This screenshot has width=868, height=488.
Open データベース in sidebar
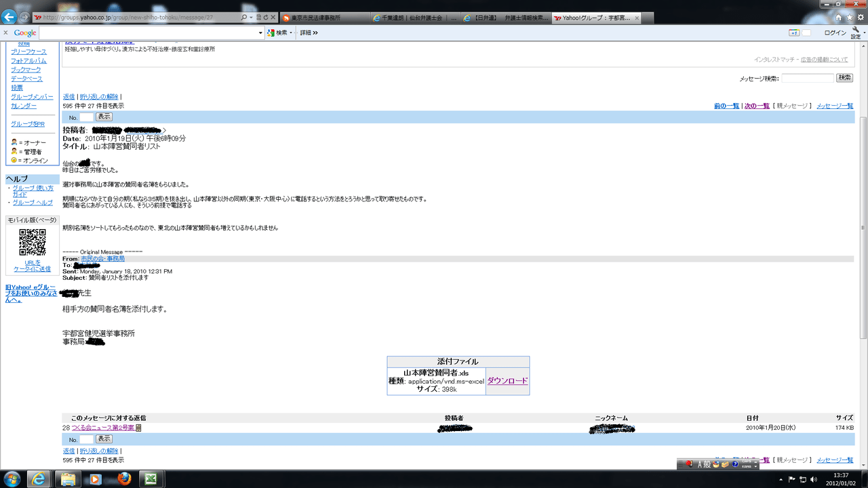26,79
